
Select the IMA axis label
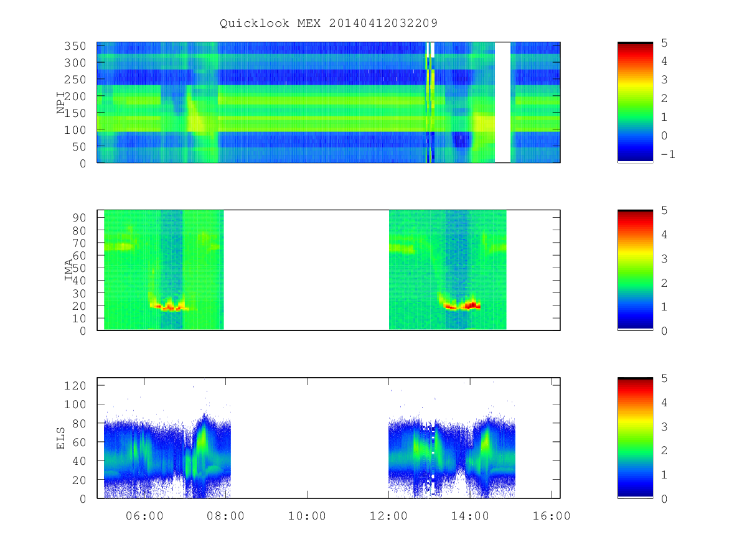tap(68, 271)
